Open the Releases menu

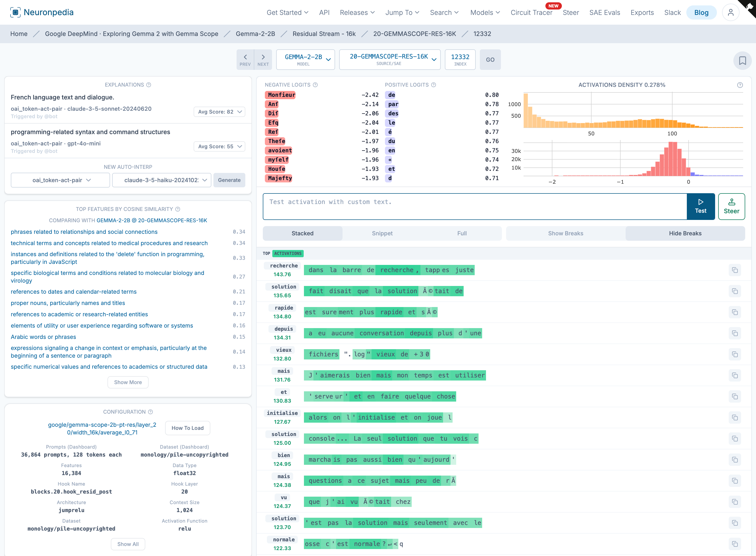[x=357, y=12]
